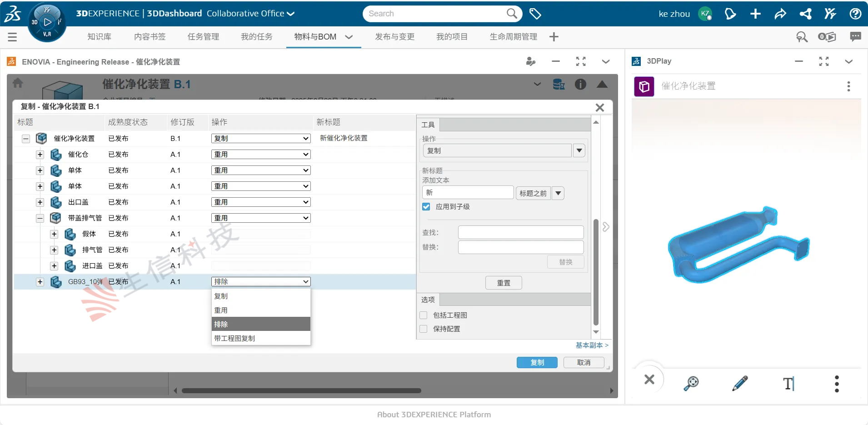Switch to 任务管理 tab
Screen dimensions: 868x425
pos(203,37)
